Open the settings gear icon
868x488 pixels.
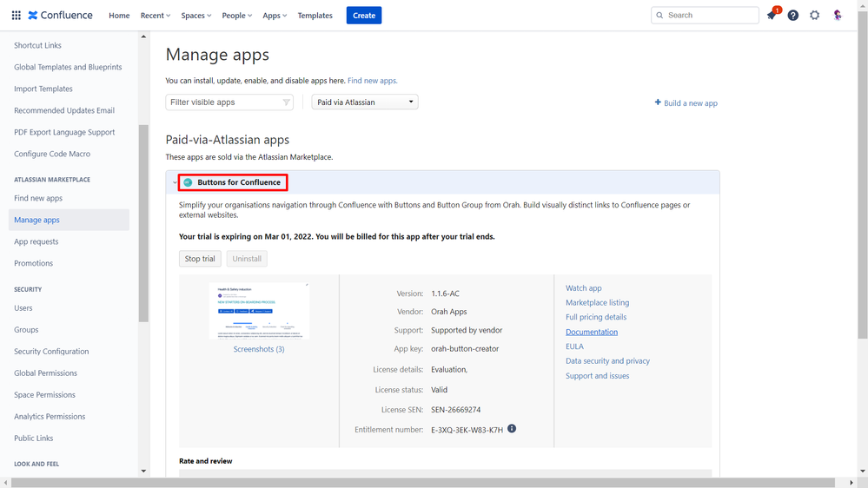[814, 15]
